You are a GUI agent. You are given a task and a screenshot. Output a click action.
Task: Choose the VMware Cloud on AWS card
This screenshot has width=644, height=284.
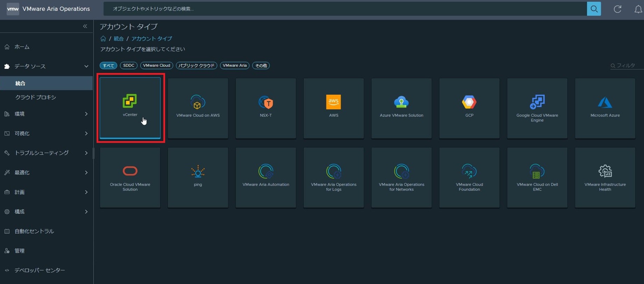[198, 108]
